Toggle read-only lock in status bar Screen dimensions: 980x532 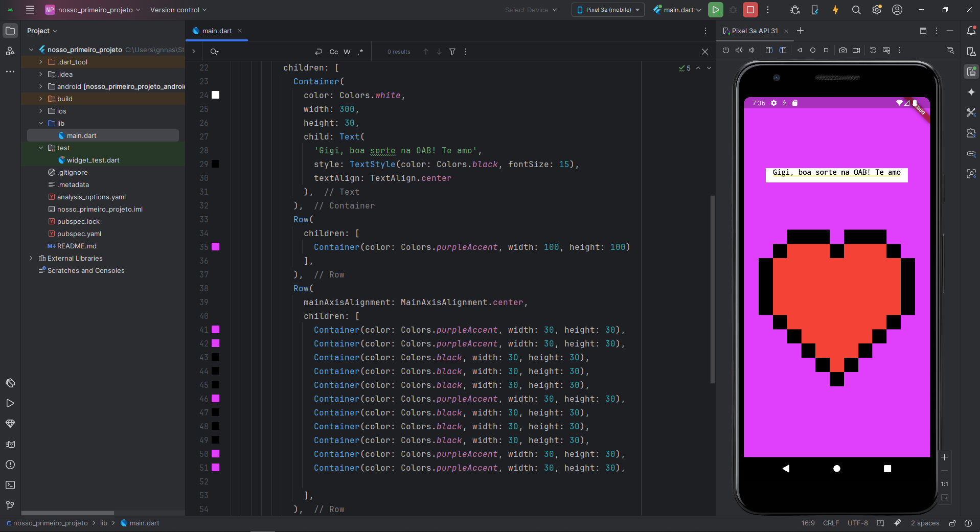[952, 523]
